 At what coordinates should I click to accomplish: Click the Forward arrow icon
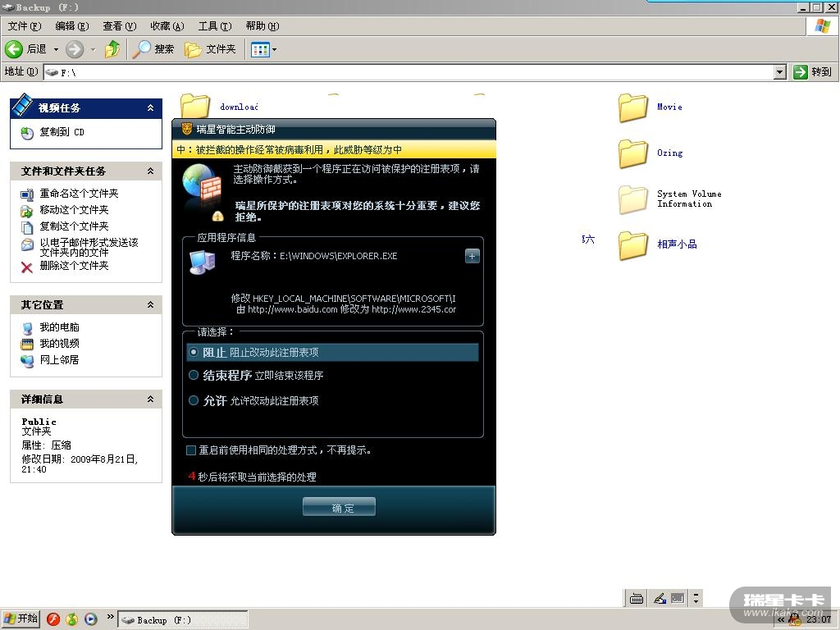tap(75, 49)
